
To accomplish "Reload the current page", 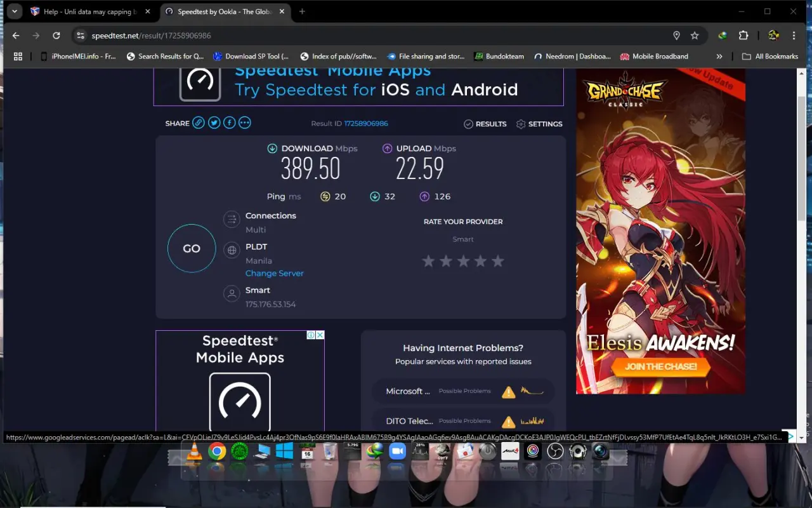I will tap(56, 36).
